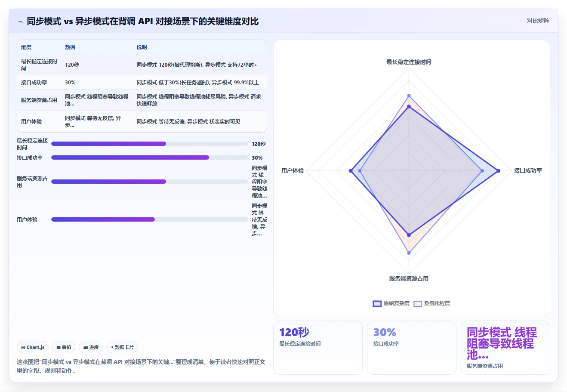Click the 接口成功率 radar axis label
Screen dimensions: 567x392
528,171
